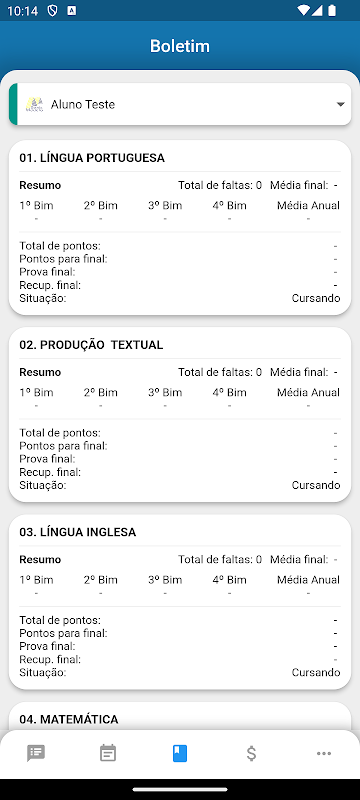Open the three-dots more options icon
360x800 pixels.
(324, 753)
